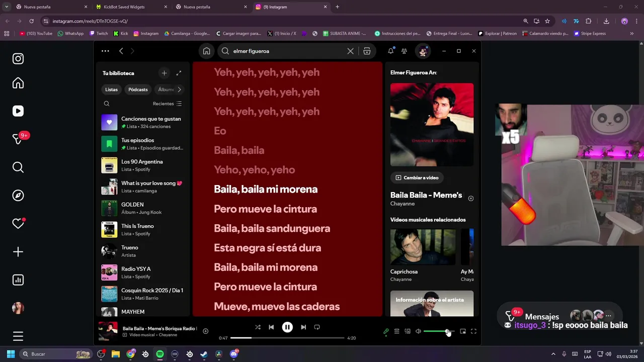Open Caprichosa related music video
This screenshot has width=644, height=362.
[x=423, y=255]
